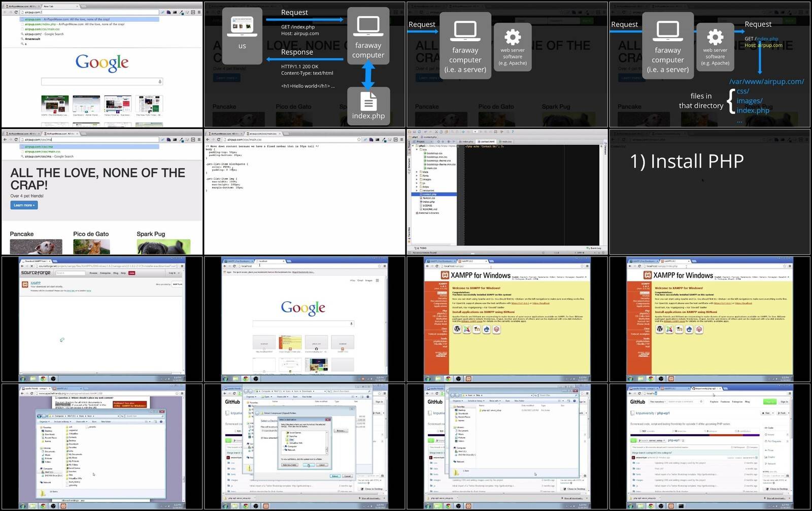812x511 pixels.
Task: Open Graphs icon in php-ep1 repository sidebar
Action: (766, 457)
